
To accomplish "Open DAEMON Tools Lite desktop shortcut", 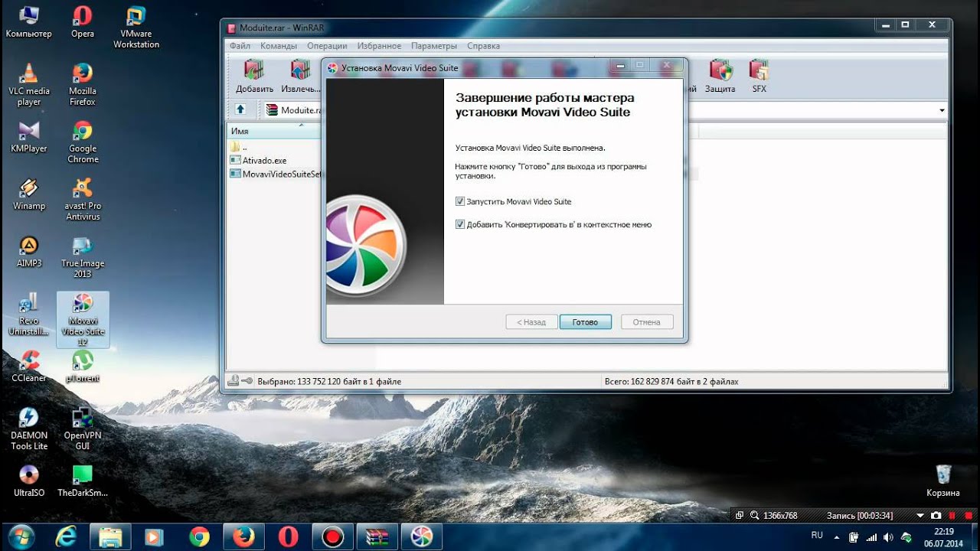I will click(x=29, y=429).
